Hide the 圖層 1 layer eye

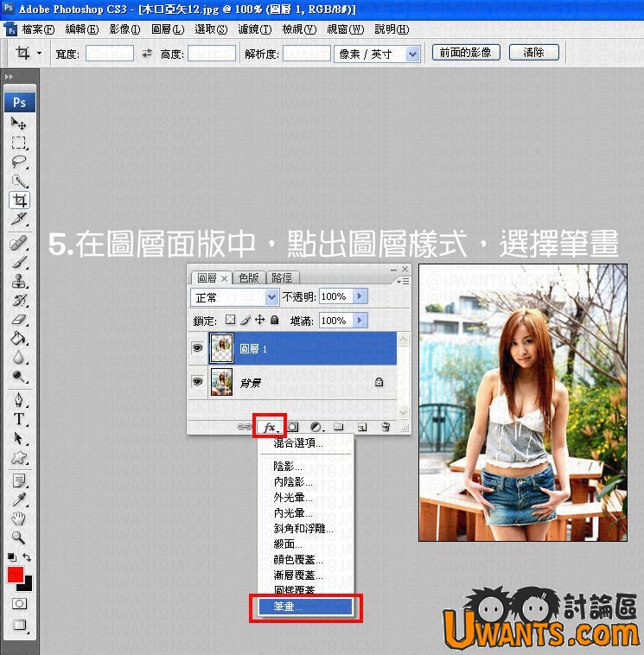click(197, 348)
